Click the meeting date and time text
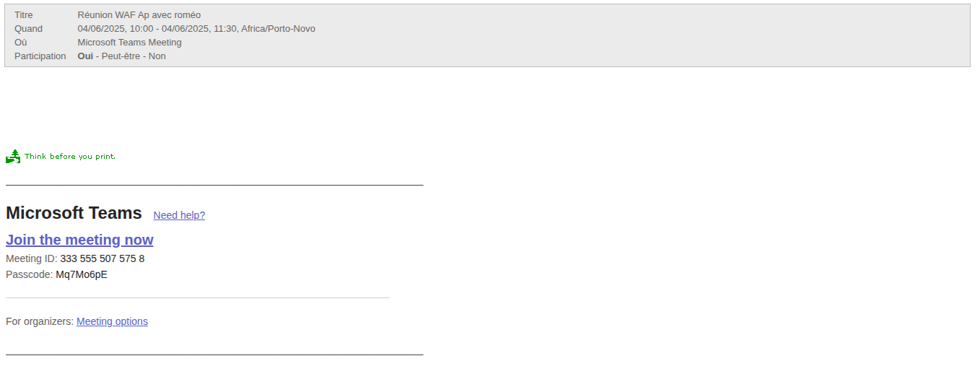 pyautogui.click(x=196, y=29)
